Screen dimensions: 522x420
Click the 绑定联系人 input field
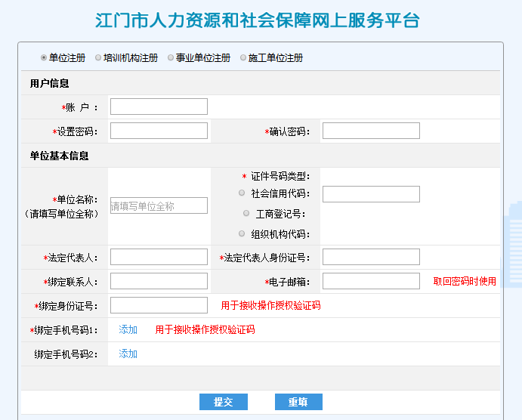pyautogui.click(x=159, y=281)
